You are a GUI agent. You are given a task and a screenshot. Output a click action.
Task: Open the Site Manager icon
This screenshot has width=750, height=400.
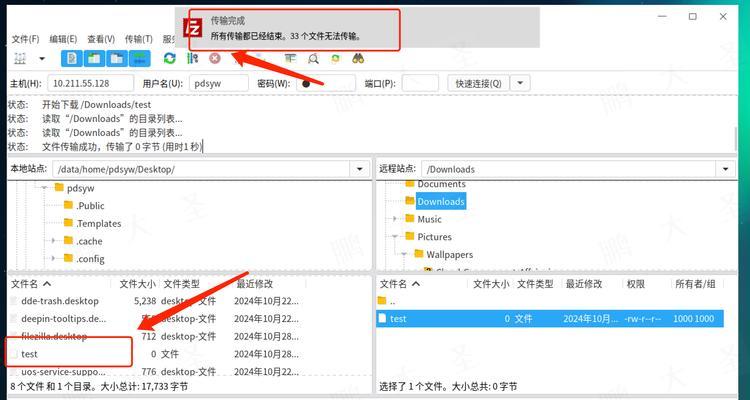pos(20,58)
